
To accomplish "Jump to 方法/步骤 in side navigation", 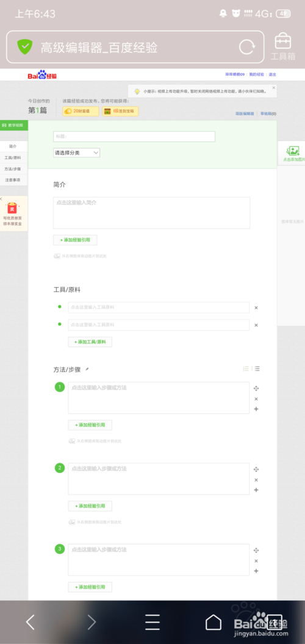I will pos(13,169).
